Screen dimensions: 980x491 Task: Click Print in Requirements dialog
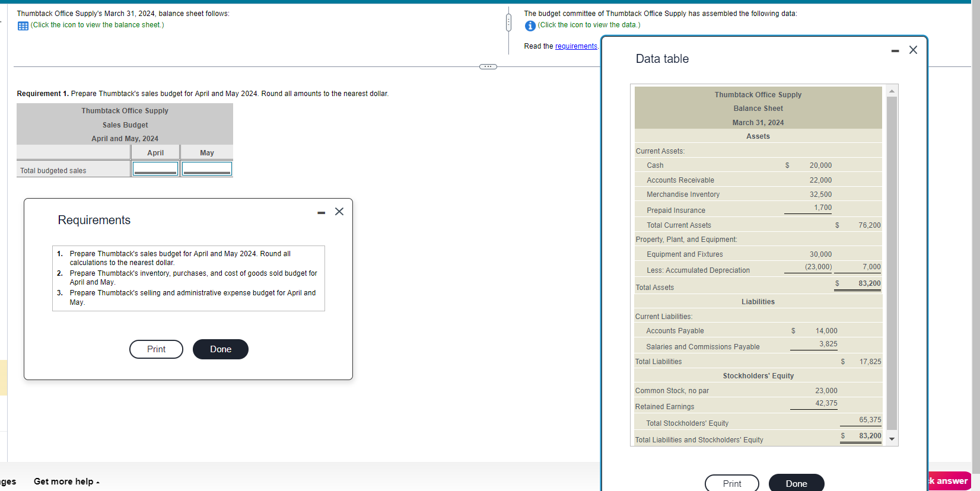click(156, 349)
